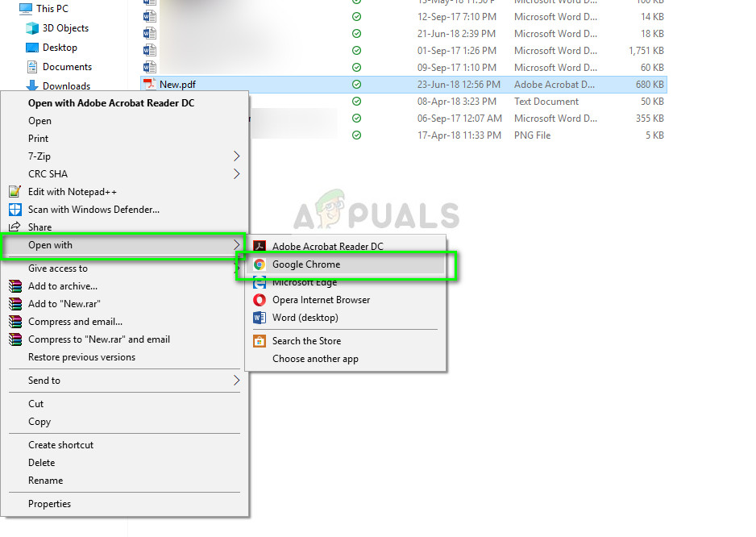Screen dimensions: 756x537
Task: Expand the CRC SHA submenu arrow
Action: pyautogui.click(x=236, y=173)
